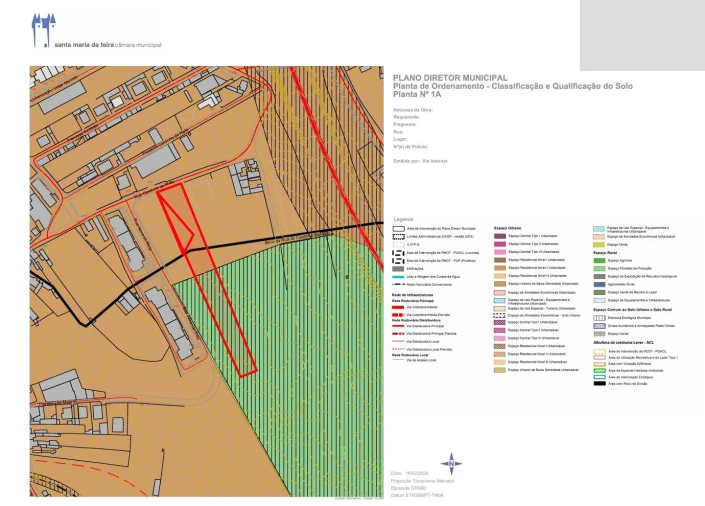Click the Via Colectora/Arterial red line symbol
Viewport: 705px width, 506px height.
[398, 306]
